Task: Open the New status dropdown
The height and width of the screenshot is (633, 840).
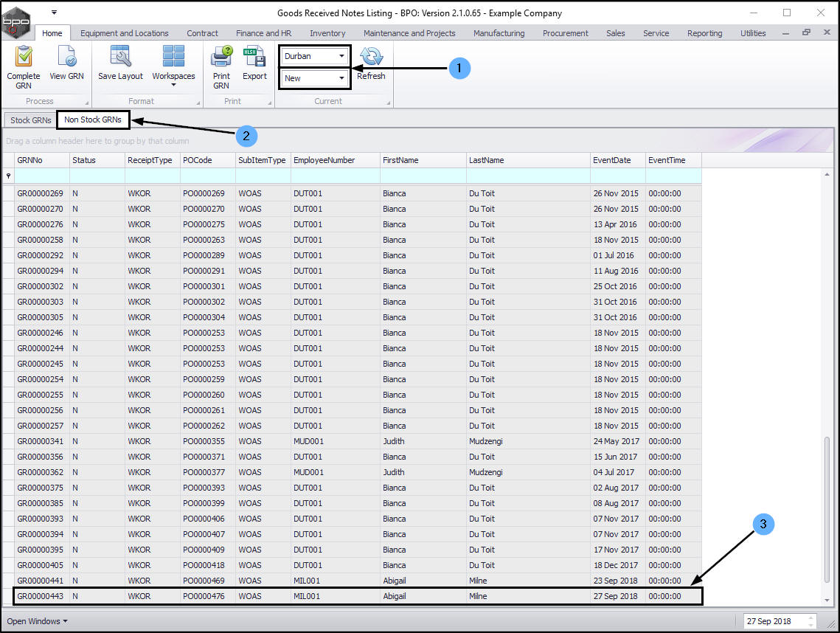Action: (341, 78)
